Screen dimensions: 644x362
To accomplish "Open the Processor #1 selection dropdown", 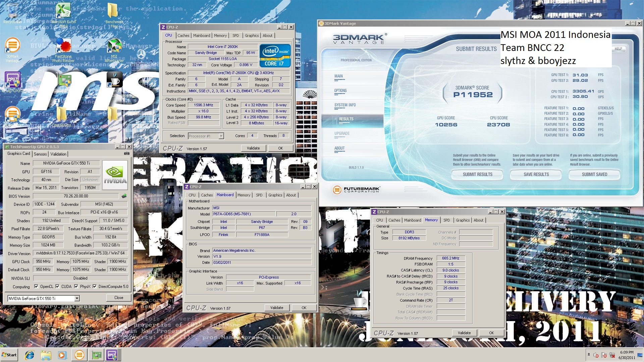I will click(x=221, y=136).
